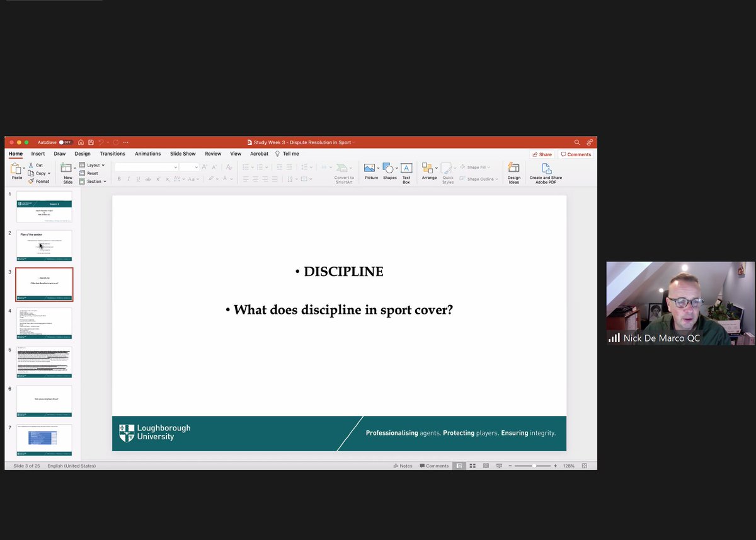Click the Reset slide button
This screenshot has height=540, width=756.
[88, 173]
